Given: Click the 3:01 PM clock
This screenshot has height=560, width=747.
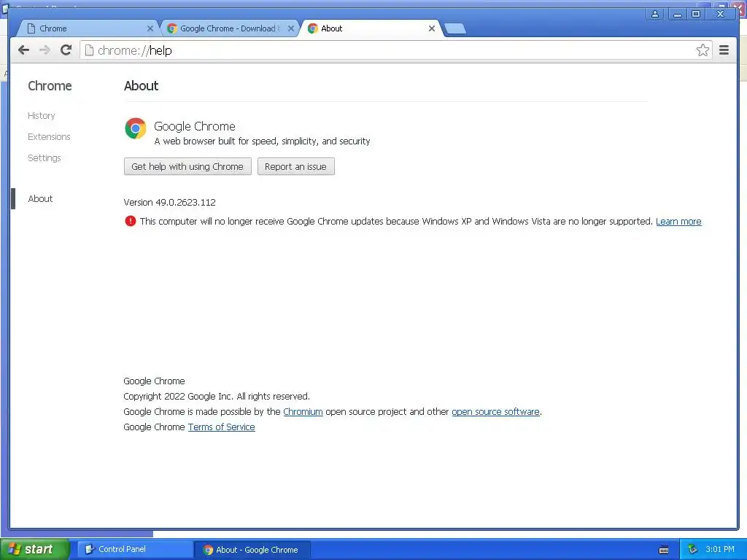Looking at the screenshot, I should (x=720, y=549).
